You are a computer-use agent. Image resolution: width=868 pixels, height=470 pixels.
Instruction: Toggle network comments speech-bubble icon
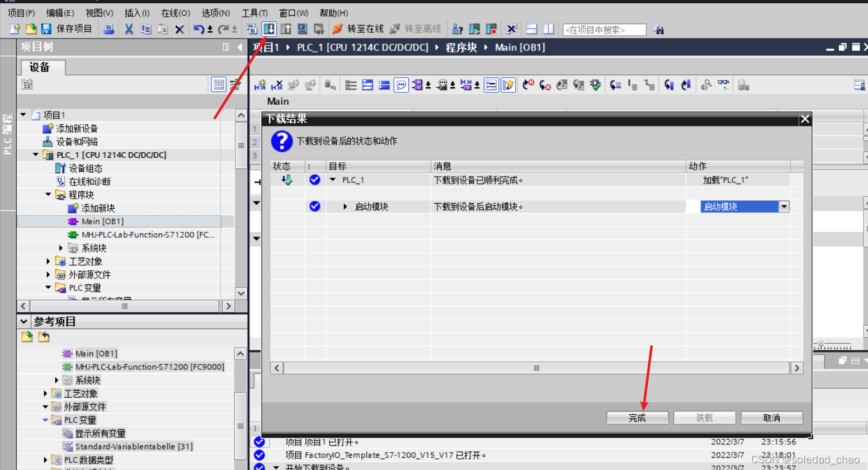click(401, 85)
